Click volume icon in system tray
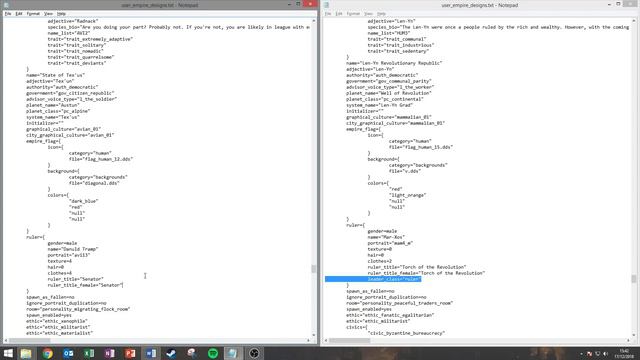The height and width of the screenshot is (360, 640). (x=605, y=353)
